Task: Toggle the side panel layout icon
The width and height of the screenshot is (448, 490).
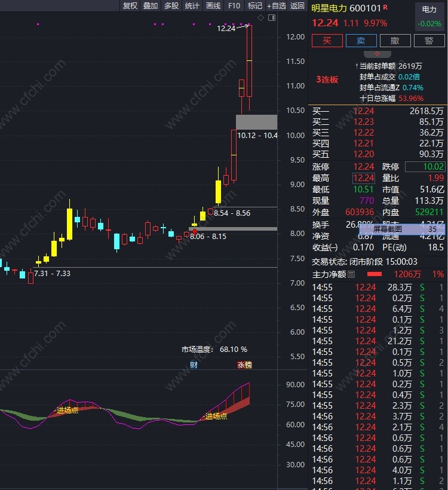Action: coord(272,18)
